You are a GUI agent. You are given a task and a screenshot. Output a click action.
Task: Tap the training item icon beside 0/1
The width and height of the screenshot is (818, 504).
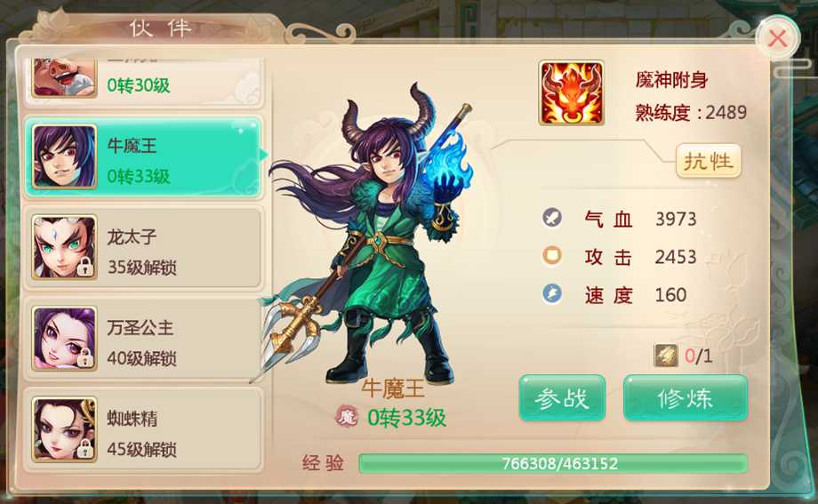666,356
